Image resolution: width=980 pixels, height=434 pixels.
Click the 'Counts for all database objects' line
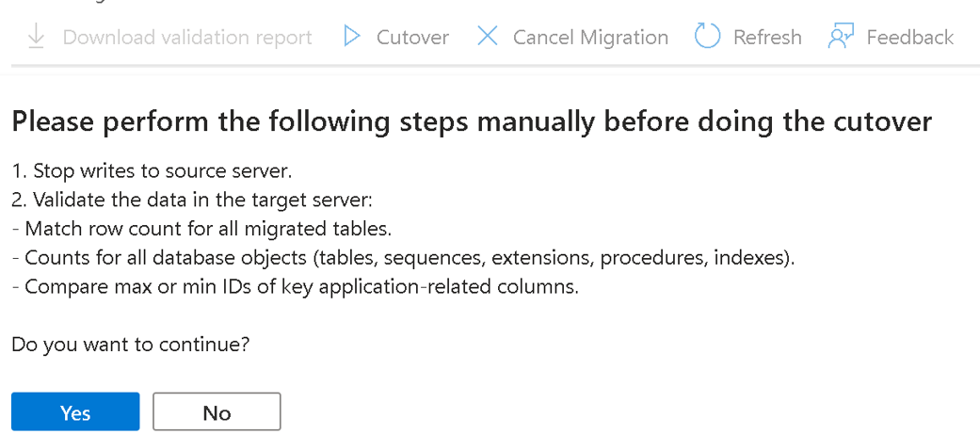pyautogui.click(x=403, y=258)
